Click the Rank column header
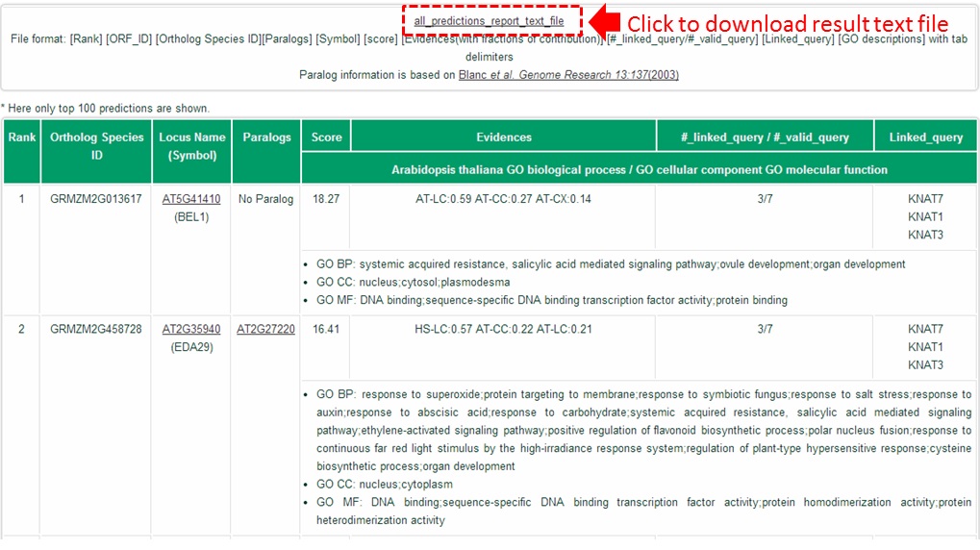Viewport: 980px width, 550px height. click(22, 137)
